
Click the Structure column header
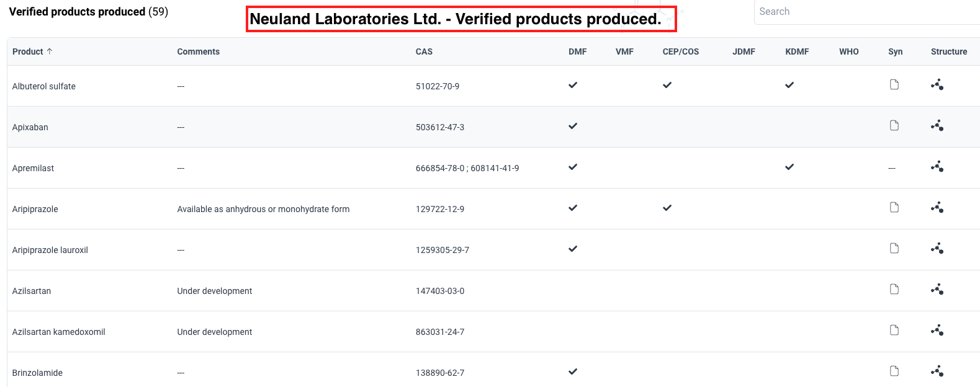click(x=948, y=51)
